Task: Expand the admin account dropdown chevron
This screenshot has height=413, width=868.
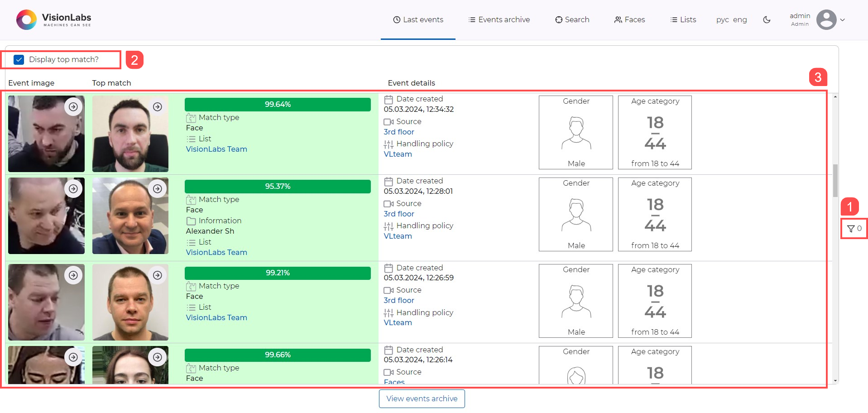Action: coord(843,20)
